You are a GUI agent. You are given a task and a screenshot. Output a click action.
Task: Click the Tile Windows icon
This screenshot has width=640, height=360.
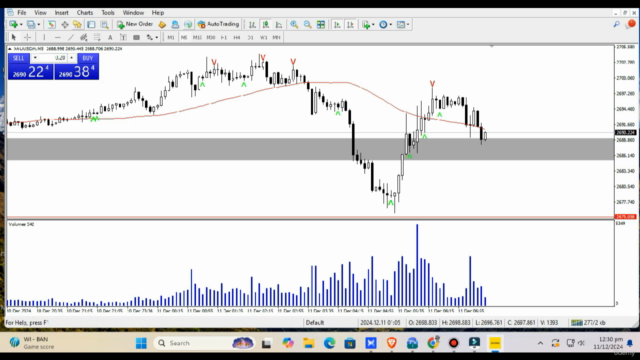pyautogui.click(x=321, y=24)
